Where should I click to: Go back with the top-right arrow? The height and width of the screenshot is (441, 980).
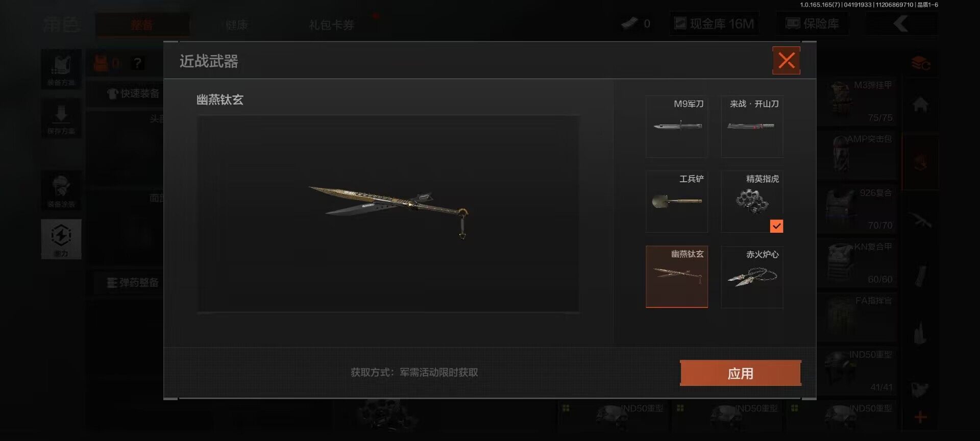click(x=901, y=23)
